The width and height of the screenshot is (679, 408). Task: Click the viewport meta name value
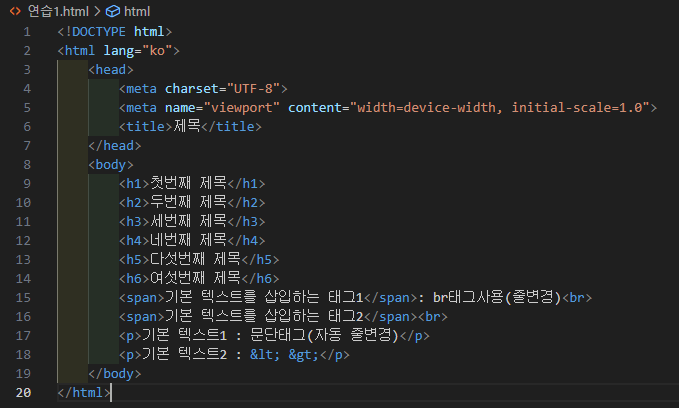(242, 107)
